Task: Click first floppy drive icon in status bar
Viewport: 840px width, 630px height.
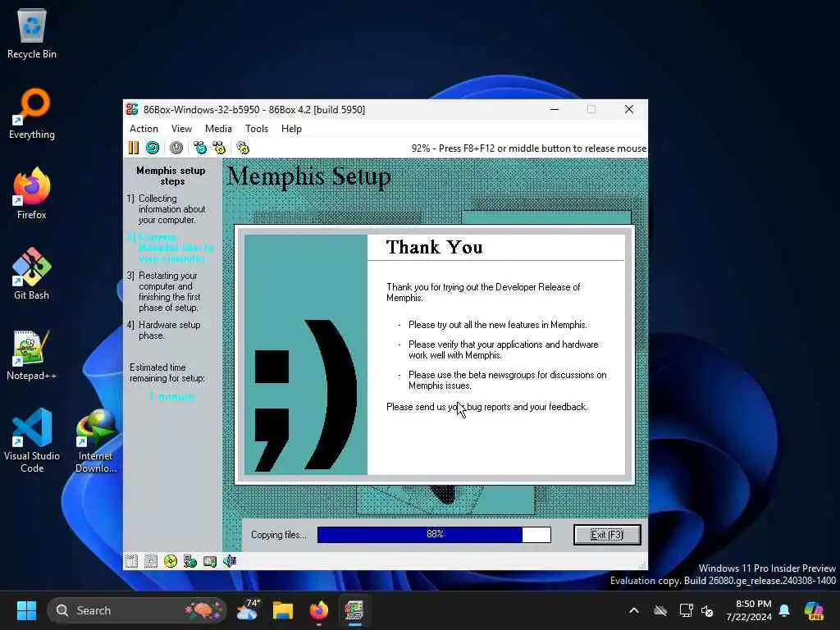Action: pyautogui.click(x=132, y=561)
